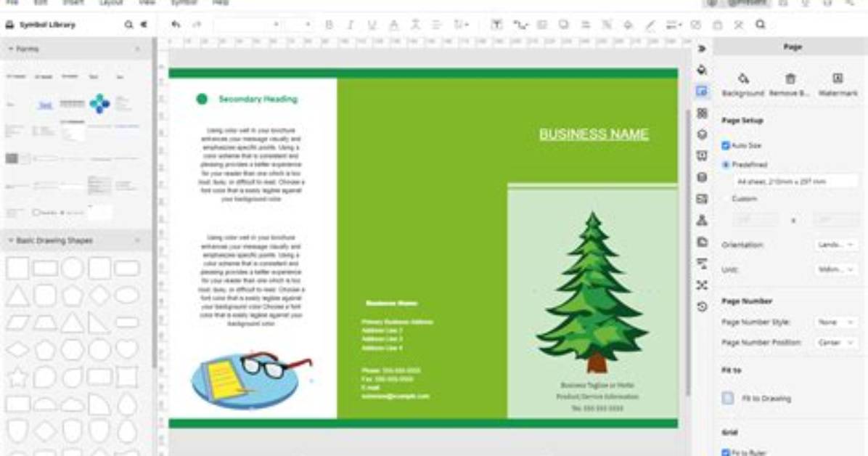
Task: Toggle the Auto Size checkbox
Action: point(726,145)
